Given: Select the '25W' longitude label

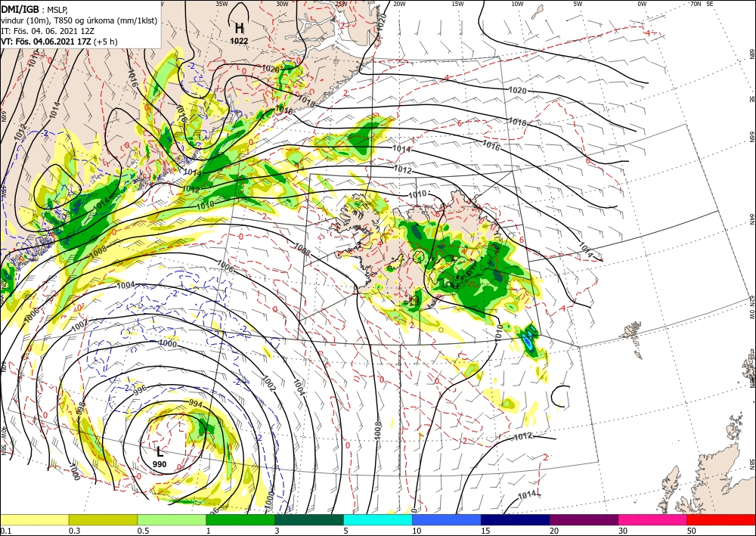Looking at the screenshot, I should (341, 4).
